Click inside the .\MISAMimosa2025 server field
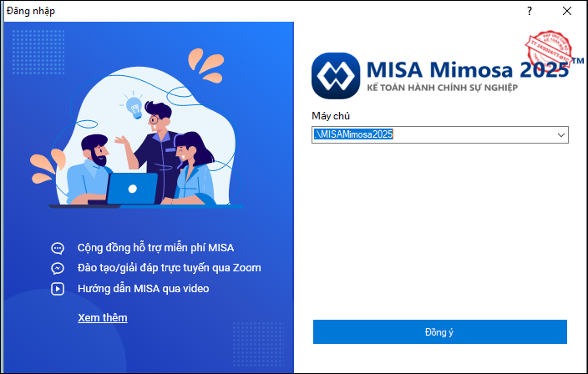 pyautogui.click(x=433, y=135)
